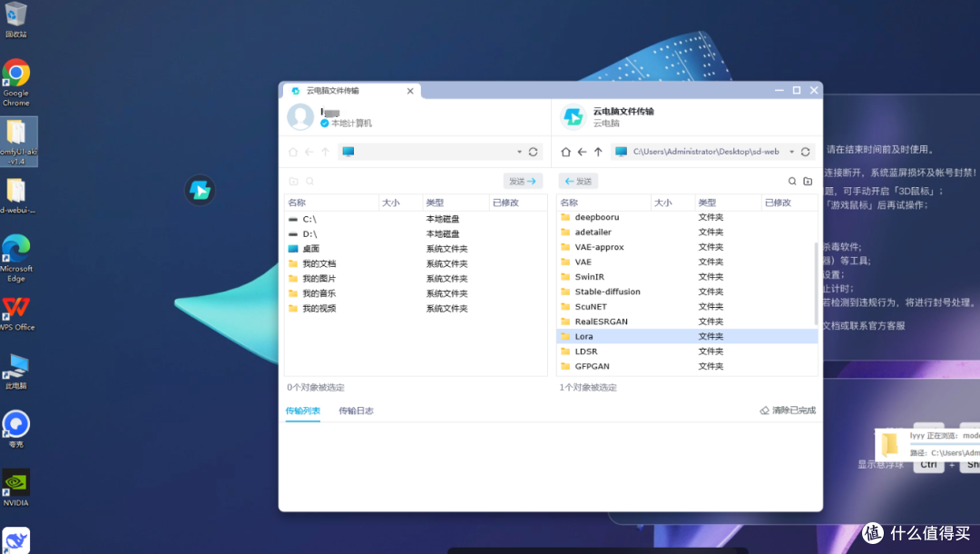Screen dimensions: 980x554
Task: Select the D:\ drive row
Action: click(x=416, y=233)
